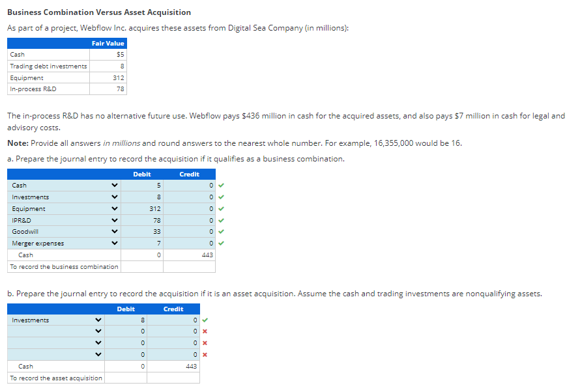This screenshot has width=580, height=392.
Task: Click the credit field showing 443 in part b
Action: point(173,366)
